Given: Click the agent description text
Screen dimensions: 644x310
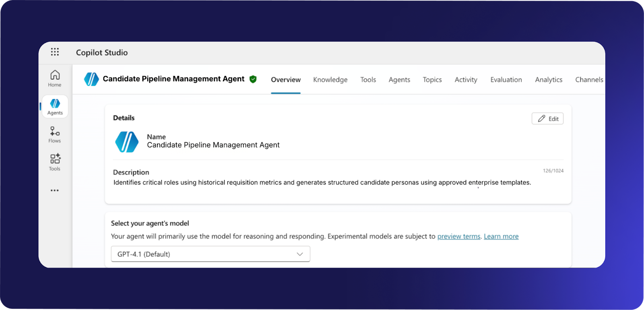Looking at the screenshot, I should [322, 182].
